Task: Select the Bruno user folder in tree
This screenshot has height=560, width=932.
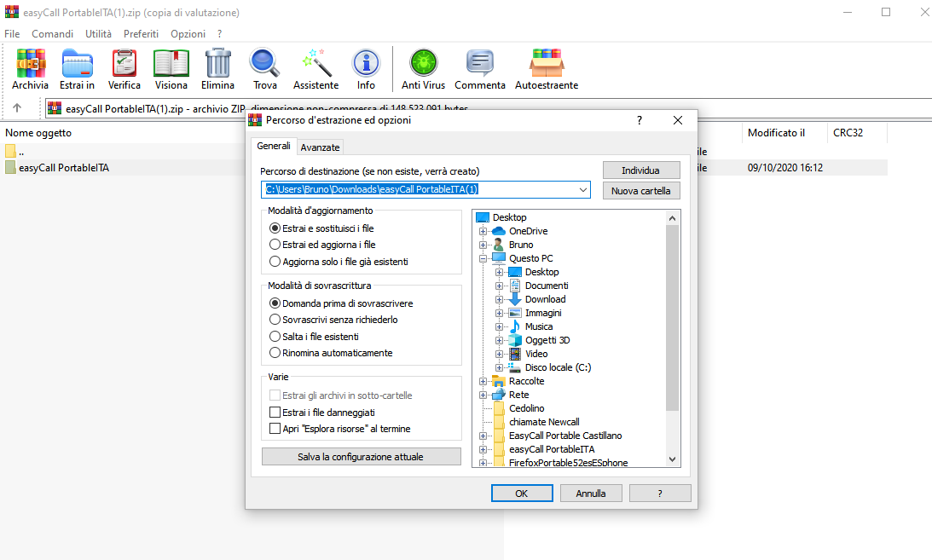Action: pyautogui.click(x=521, y=245)
